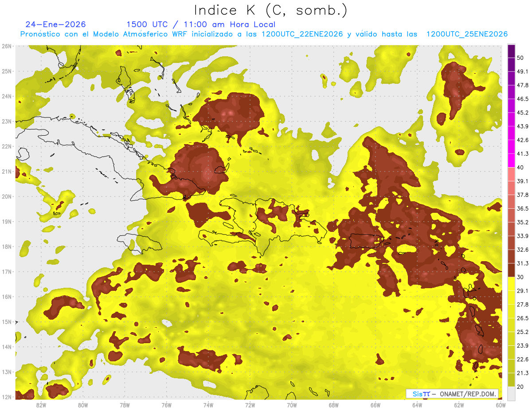Click the color bar label "29.1"
This screenshot has width=532, height=411.
click(522, 290)
